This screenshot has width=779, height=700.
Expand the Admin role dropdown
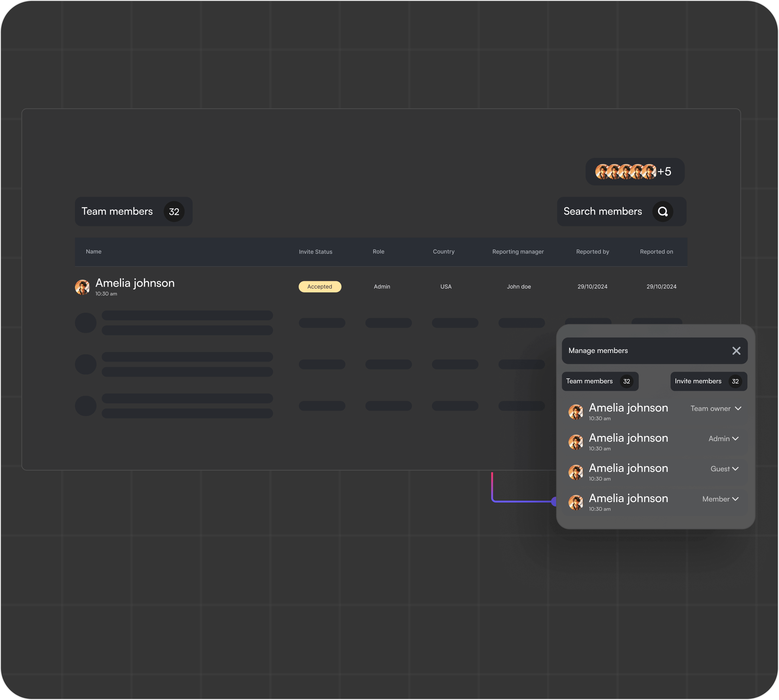(x=735, y=439)
